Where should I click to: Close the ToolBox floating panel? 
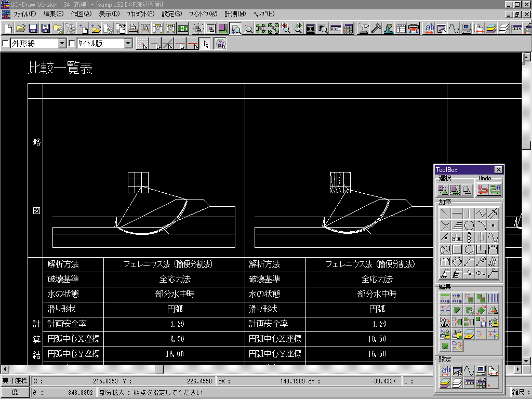point(498,169)
